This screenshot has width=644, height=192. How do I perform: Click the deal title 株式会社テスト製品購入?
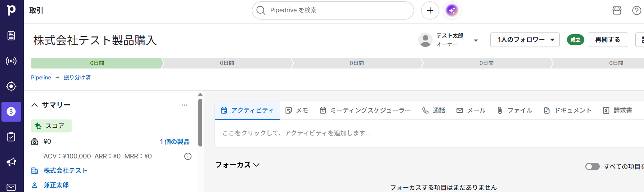(95, 40)
